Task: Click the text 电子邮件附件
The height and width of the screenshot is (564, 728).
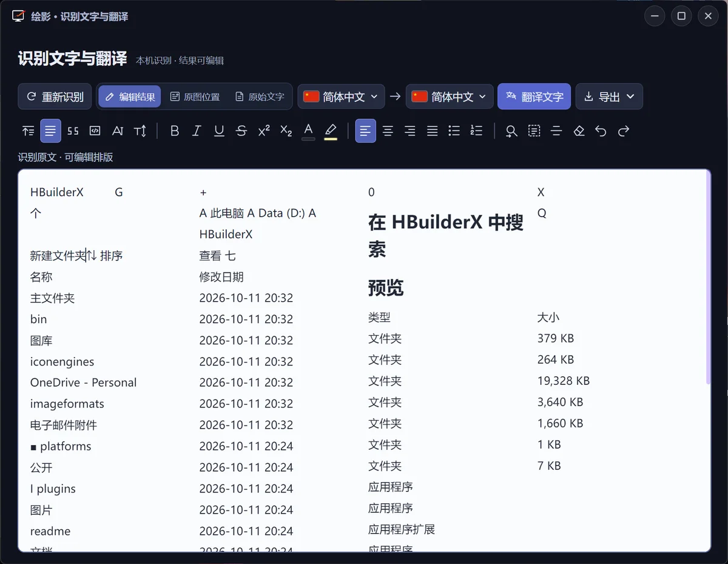Action: (x=64, y=425)
